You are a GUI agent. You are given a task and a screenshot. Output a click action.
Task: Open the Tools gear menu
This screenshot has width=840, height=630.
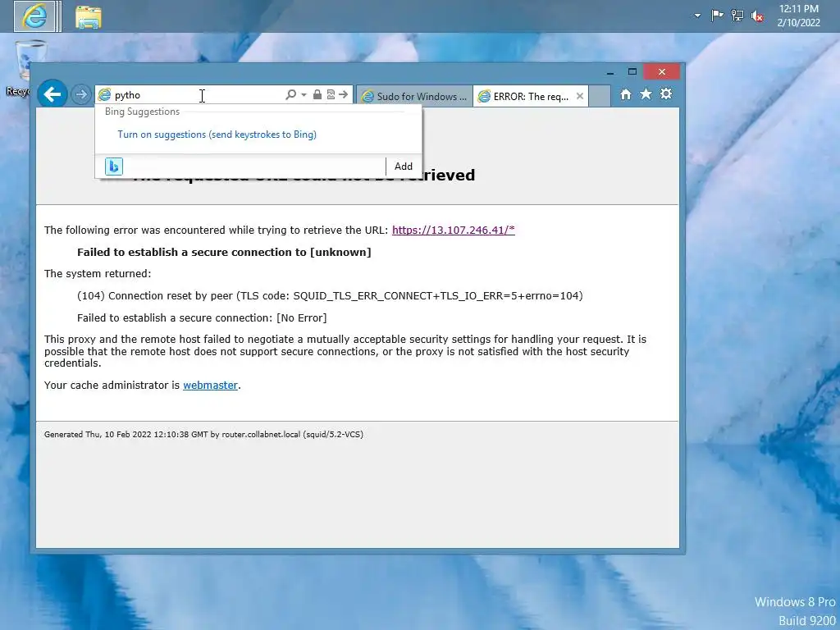coord(666,94)
